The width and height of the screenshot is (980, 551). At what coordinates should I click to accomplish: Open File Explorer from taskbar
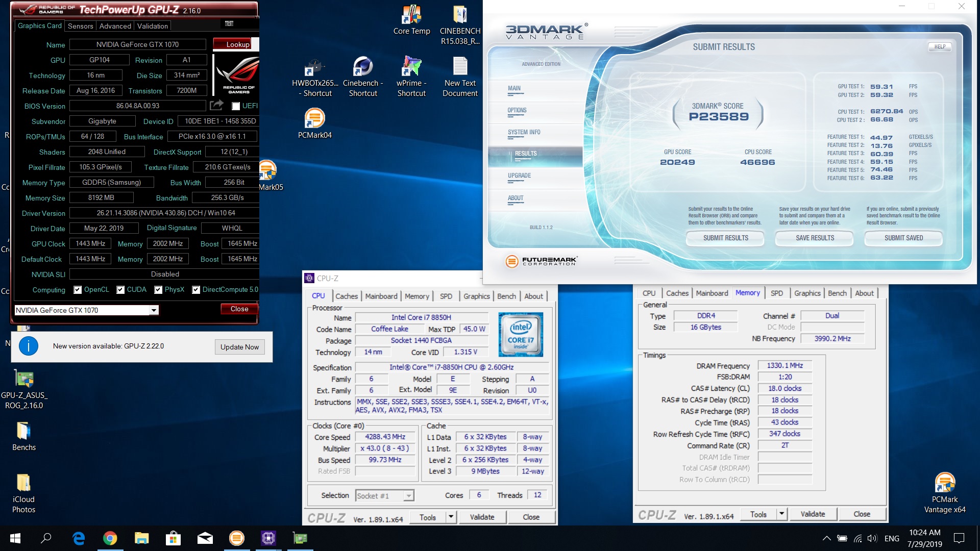point(141,538)
